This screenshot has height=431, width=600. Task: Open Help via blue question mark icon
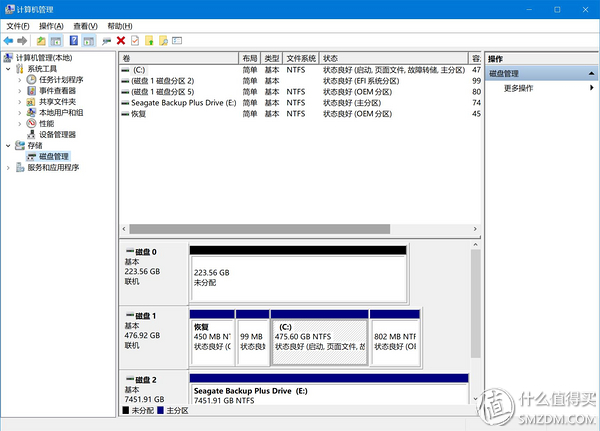pos(74,41)
